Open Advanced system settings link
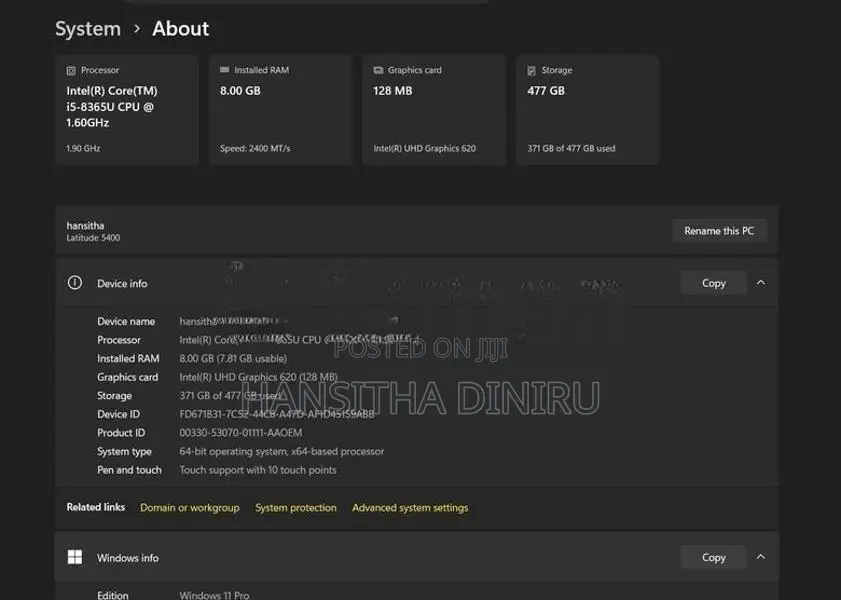The height and width of the screenshot is (600, 841). (410, 508)
